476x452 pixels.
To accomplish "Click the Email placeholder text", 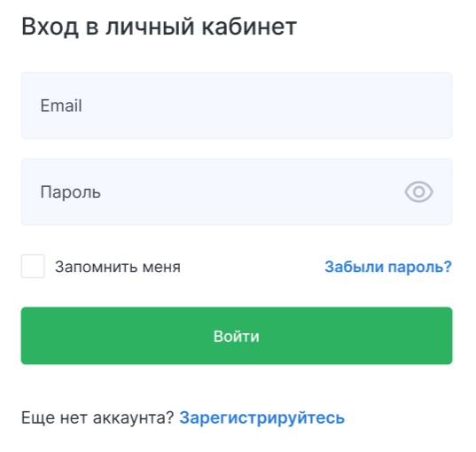I will [x=61, y=105].
